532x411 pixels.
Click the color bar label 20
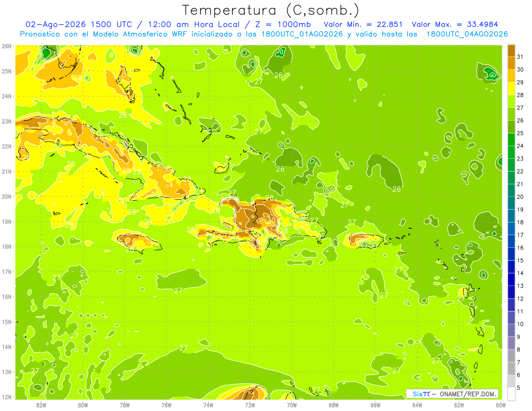[520, 197]
